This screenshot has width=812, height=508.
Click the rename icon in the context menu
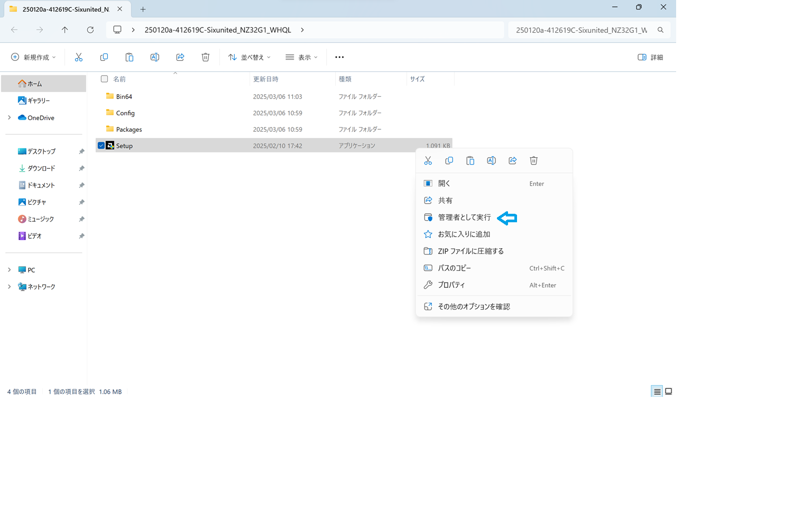(491, 161)
